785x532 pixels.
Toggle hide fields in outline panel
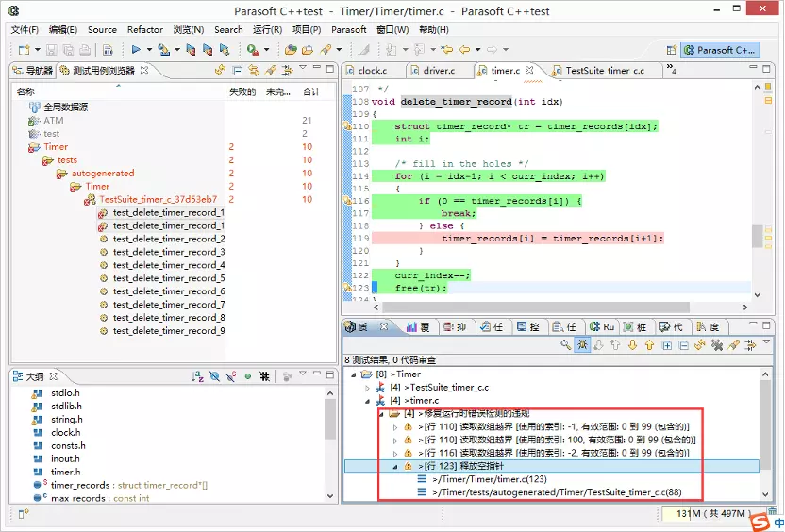tap(214, 376)
